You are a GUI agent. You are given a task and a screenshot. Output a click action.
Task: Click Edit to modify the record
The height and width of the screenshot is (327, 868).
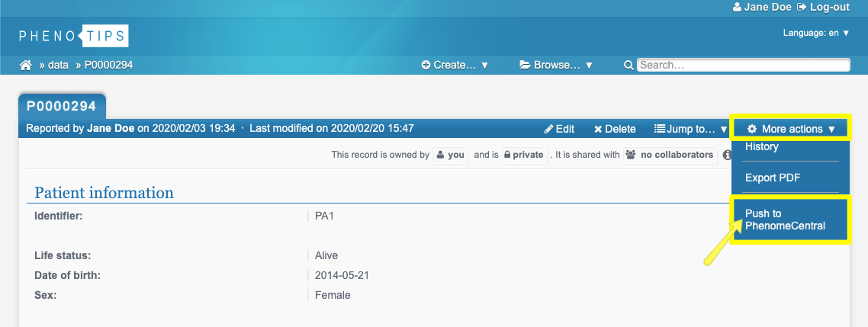tap(559, 129)
